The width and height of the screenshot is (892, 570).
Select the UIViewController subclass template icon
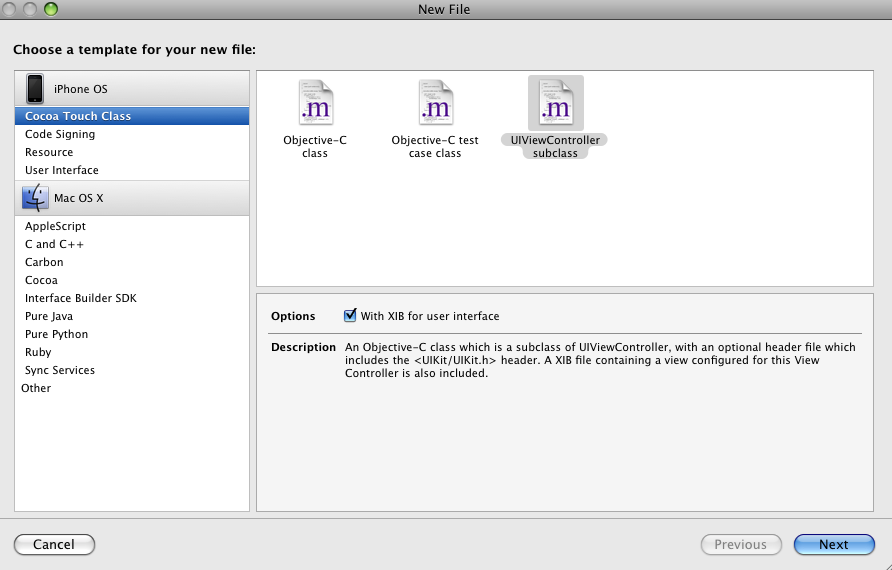coord(556,103)
